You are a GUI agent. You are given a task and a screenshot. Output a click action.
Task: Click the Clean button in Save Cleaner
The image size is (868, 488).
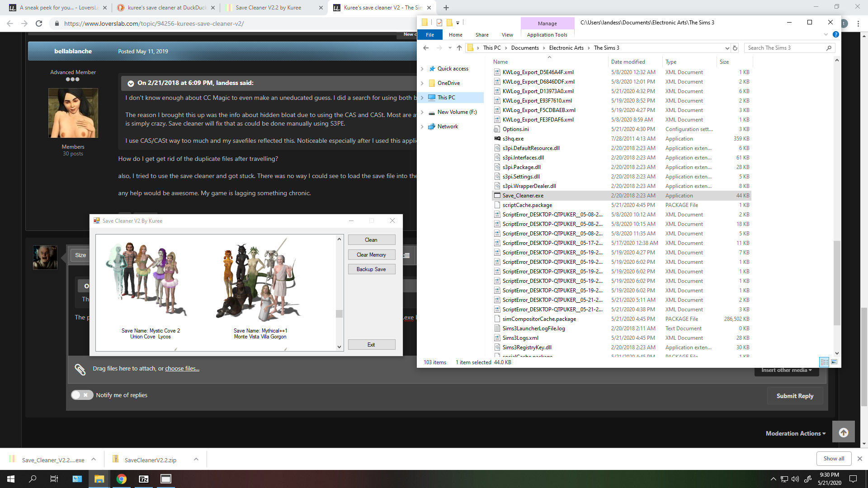point(371,240)
